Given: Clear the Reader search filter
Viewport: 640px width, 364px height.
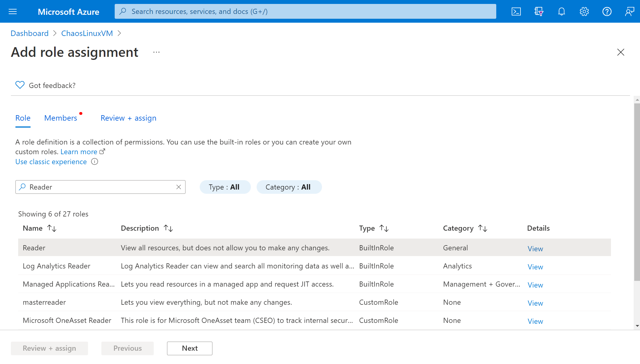Looking at the screenshot, I should pyautogui.click(x=179, y=187).
